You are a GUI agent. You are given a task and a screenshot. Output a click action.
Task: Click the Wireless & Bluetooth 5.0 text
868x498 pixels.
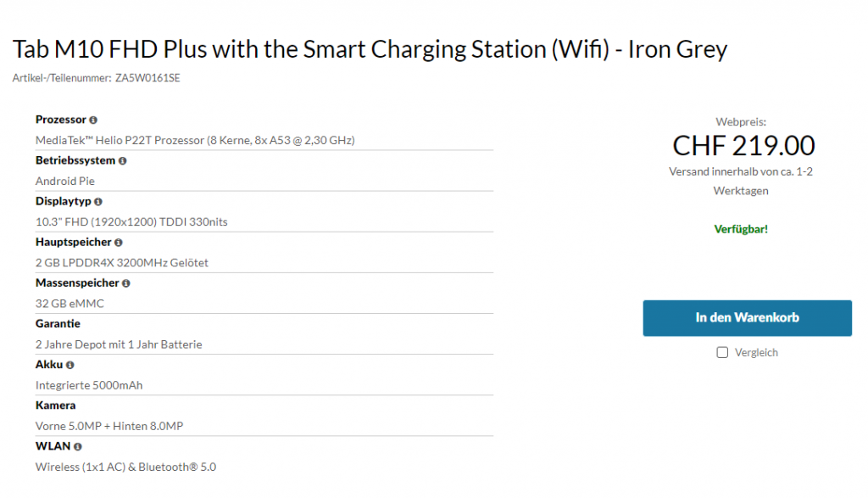[x=125, y=467]
